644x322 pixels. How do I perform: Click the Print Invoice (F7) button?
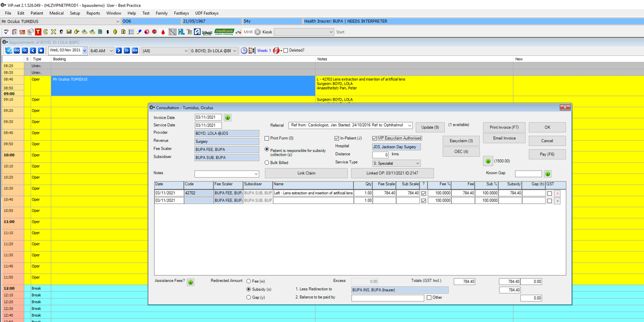coord(504,127)
